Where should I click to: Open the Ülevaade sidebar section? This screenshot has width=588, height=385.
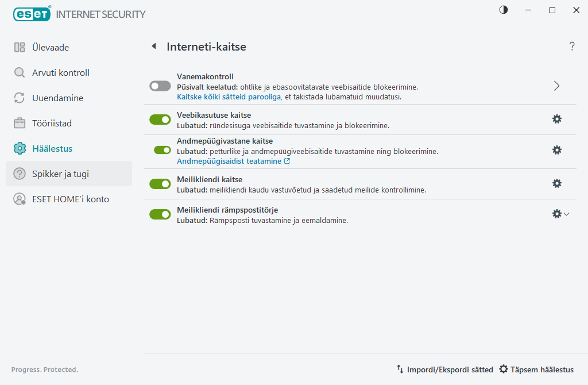point(51,48)
